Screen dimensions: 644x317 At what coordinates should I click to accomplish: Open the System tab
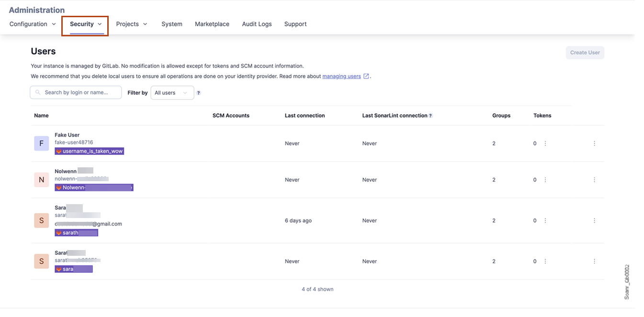click(171, 24)
